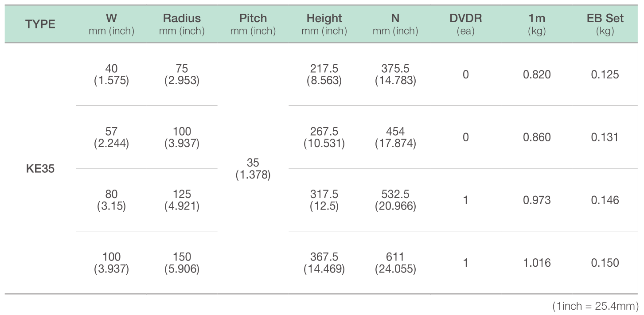Select weight value 0.820
Screen dimensions: 644x315
tap(537, 74)
